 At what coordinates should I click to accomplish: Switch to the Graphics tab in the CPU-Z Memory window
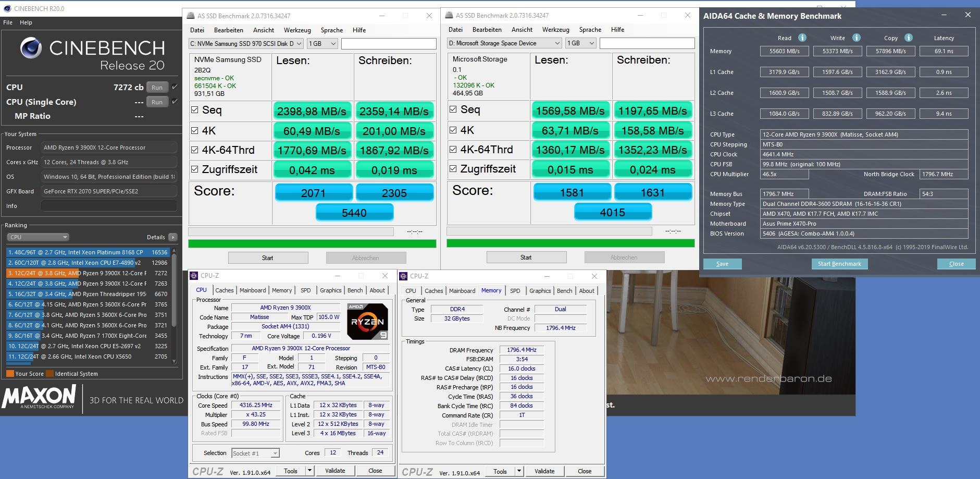(540, 291)
